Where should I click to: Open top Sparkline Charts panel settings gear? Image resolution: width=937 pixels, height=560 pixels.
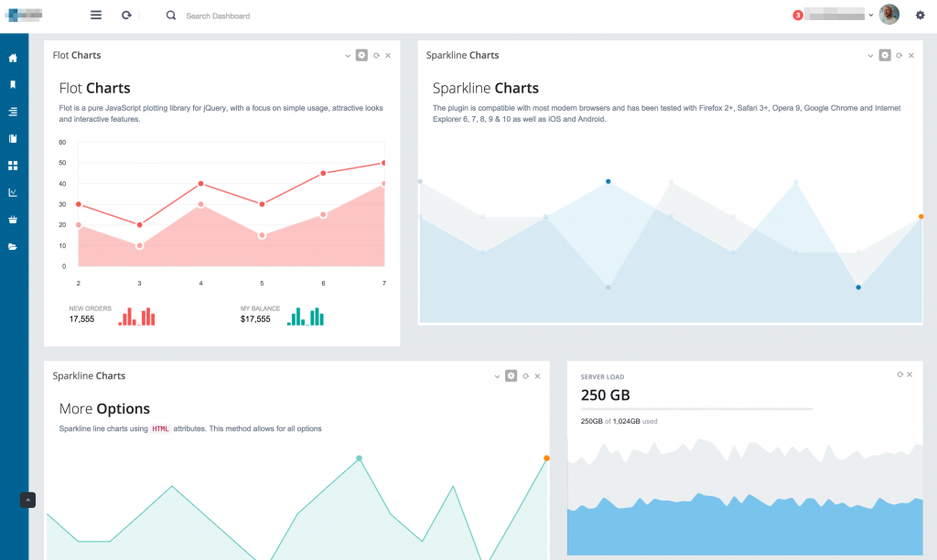[x=885, y=55]
